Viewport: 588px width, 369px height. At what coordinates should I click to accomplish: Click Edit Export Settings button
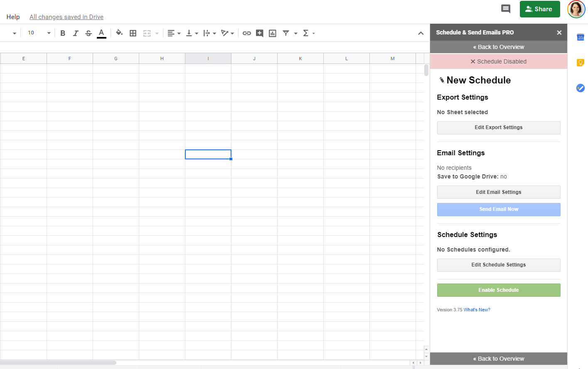(x=499, y=128)
